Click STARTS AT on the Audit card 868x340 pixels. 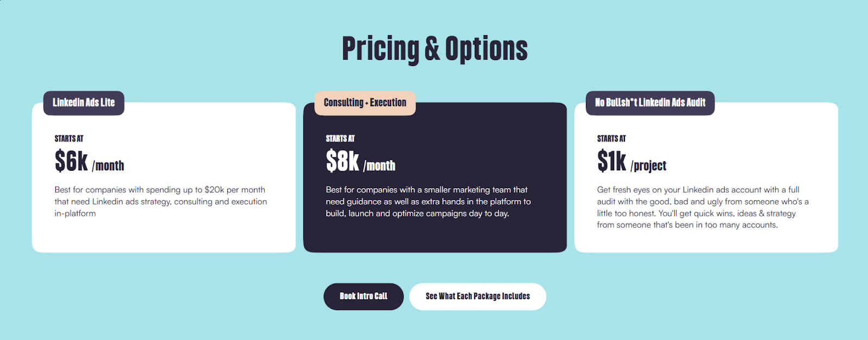pos(611,138)
